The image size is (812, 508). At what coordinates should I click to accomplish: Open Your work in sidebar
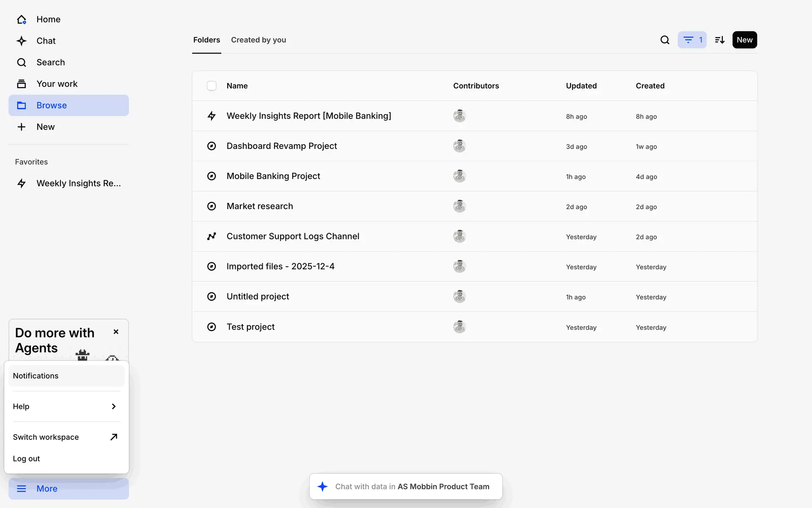[x=57, y=84]
